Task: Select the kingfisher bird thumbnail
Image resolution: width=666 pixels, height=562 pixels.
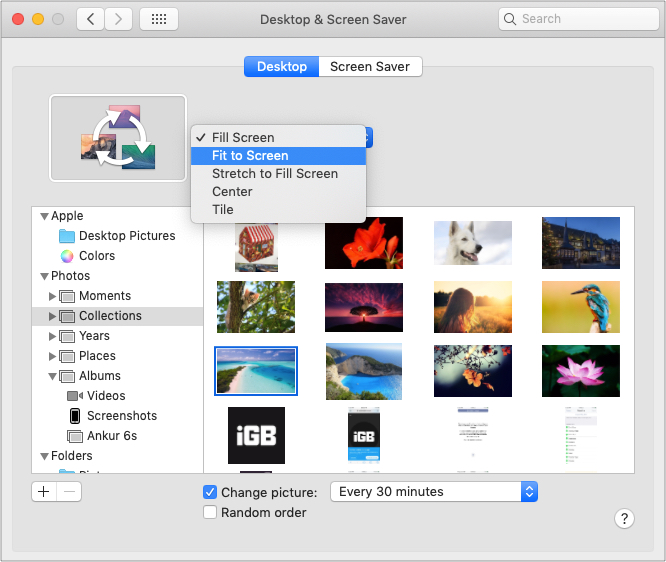Action: click(581, 307)
